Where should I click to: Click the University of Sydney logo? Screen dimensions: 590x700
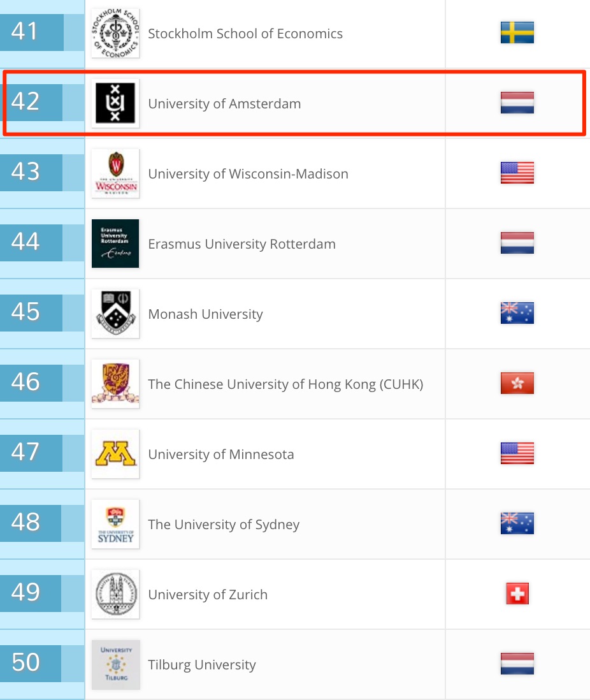(115, 524)
